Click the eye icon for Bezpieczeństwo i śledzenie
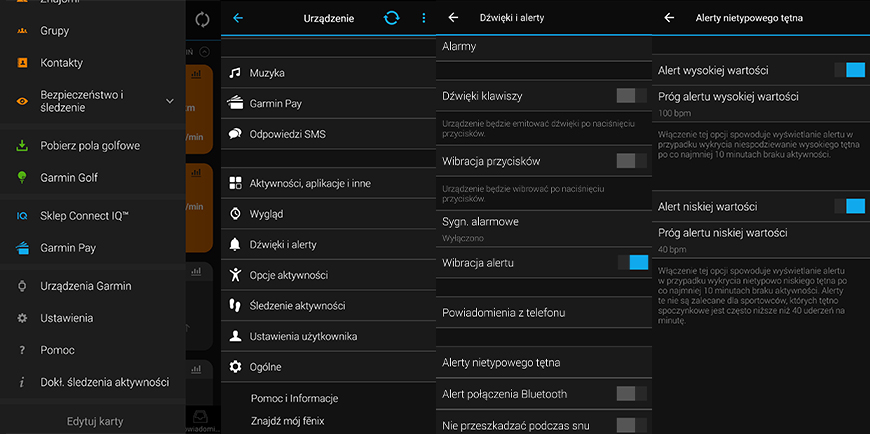This screenshot has height=434, width=870. pyautogui.click(x=22, y=101)
